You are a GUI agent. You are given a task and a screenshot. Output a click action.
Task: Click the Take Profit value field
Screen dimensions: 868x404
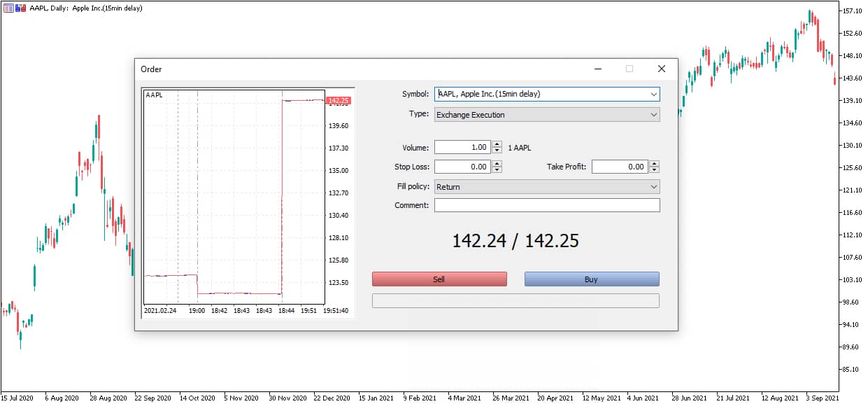[620, 167]
